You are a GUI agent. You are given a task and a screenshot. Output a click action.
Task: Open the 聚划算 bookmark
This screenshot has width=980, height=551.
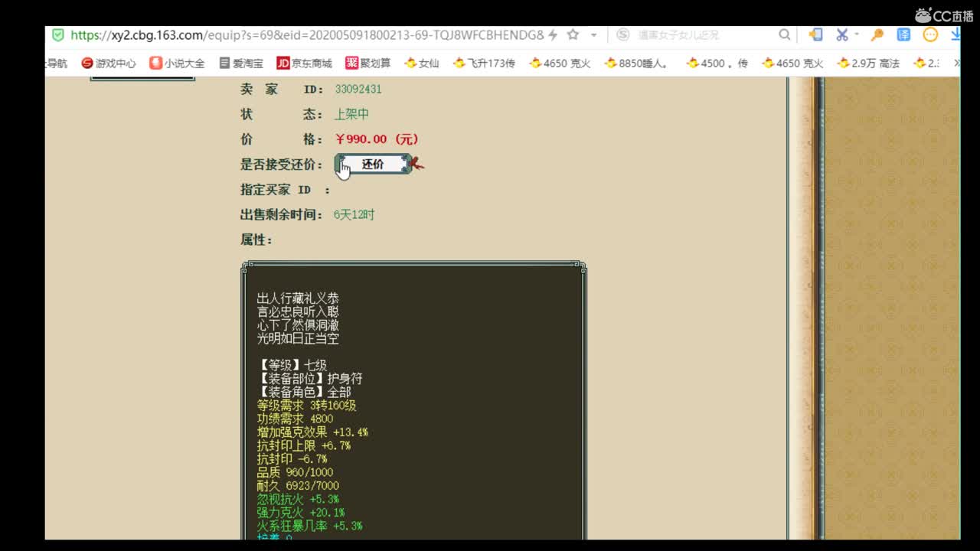[367, 64]
